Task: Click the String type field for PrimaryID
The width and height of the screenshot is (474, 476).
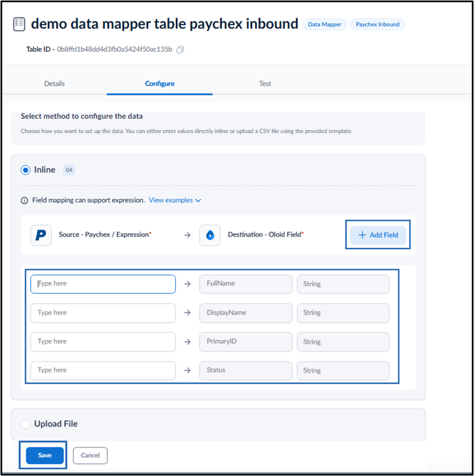Action: 343,342
